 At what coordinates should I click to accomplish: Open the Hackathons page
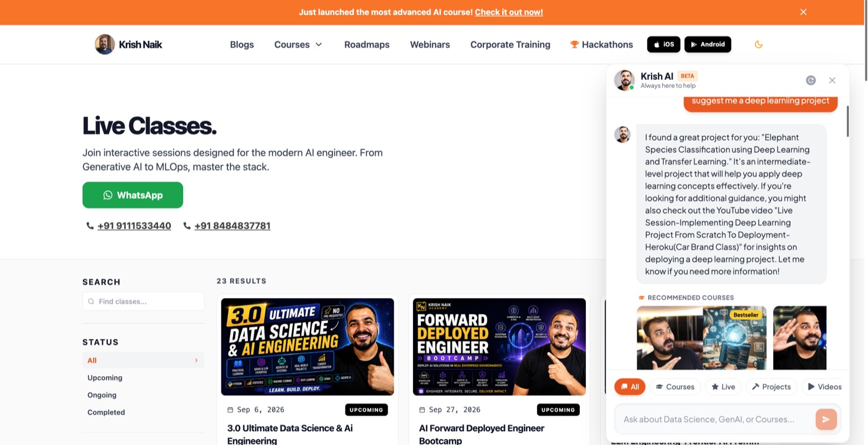(601, 45)
